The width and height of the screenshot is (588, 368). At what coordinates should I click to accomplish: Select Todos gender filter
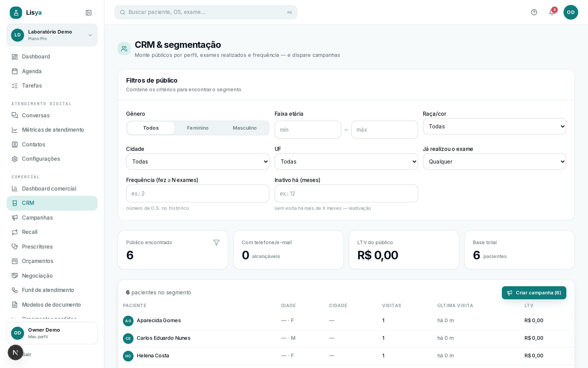151,128
